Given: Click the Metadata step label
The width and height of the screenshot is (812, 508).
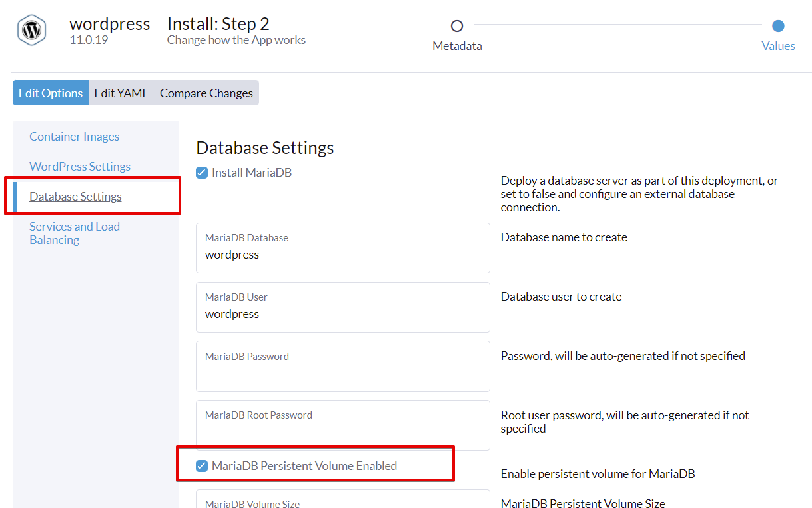Looking at the screenshot, I should coord(457,46).
